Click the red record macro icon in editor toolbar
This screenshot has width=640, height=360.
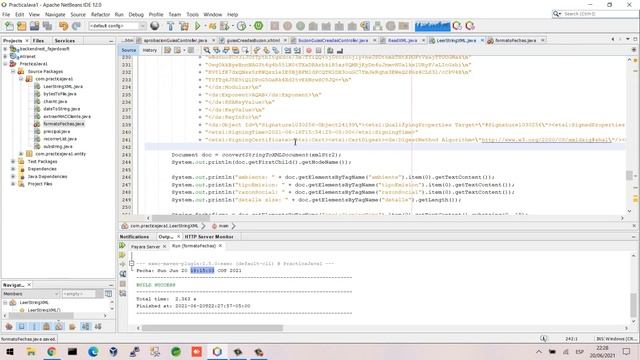(x=309, y=50)
